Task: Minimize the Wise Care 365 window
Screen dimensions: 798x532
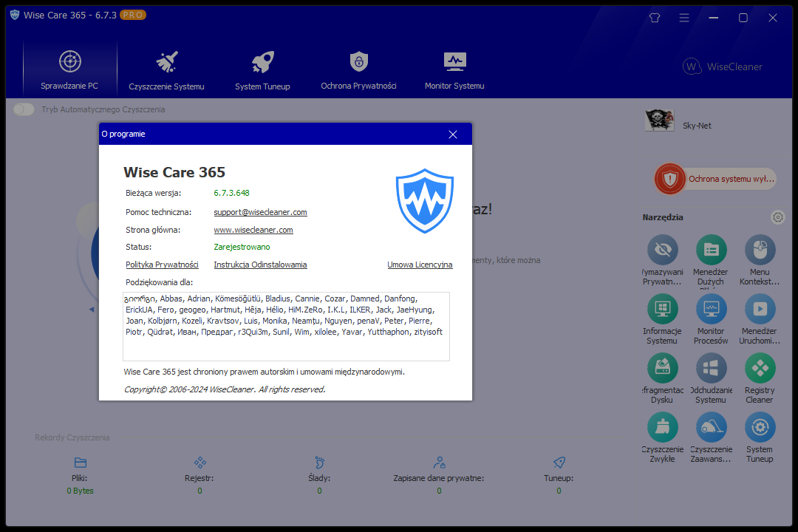Action: [714, 18]
